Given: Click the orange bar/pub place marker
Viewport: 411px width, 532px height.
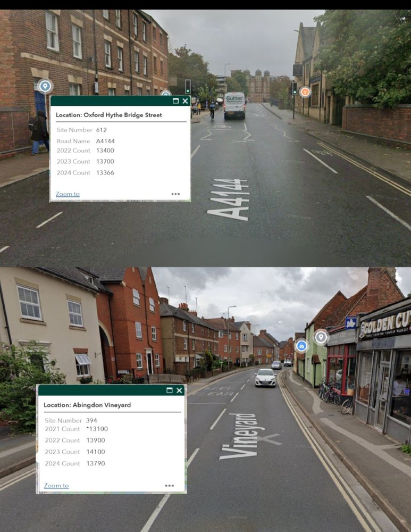Looking at the screenshot, I should 305,92.
